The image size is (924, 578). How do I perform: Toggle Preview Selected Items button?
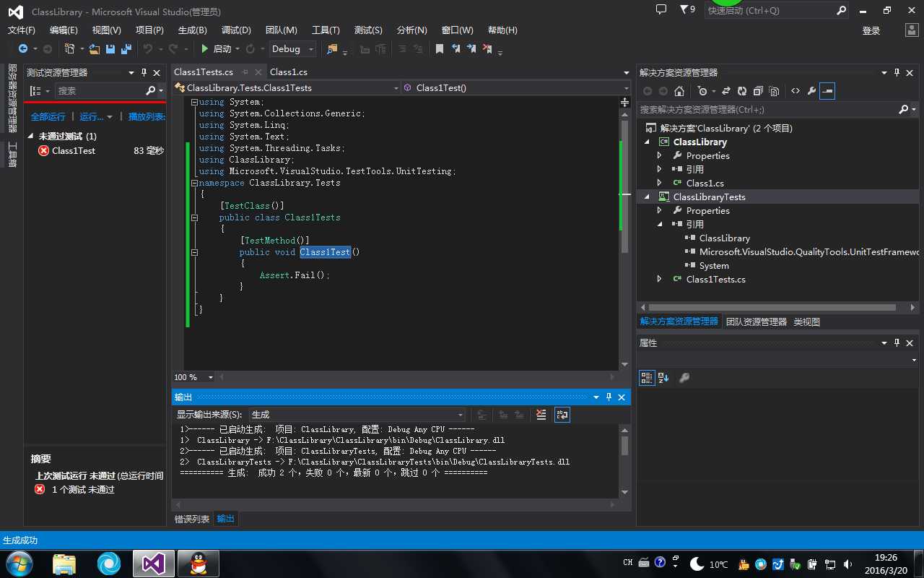[827, 91]
